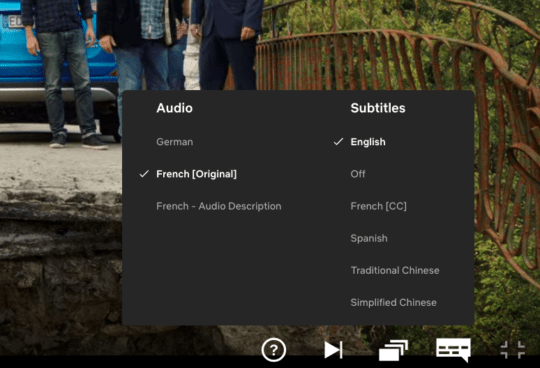Pick Simplified Chinese subtitles
The width and height of the screenshot is (540, 368).
pyautogui.click(x=394, y=303)
